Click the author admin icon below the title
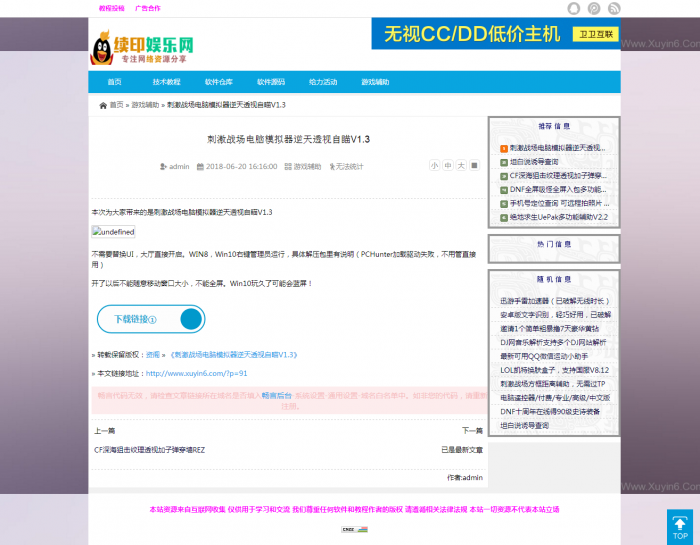 point(163,166)
